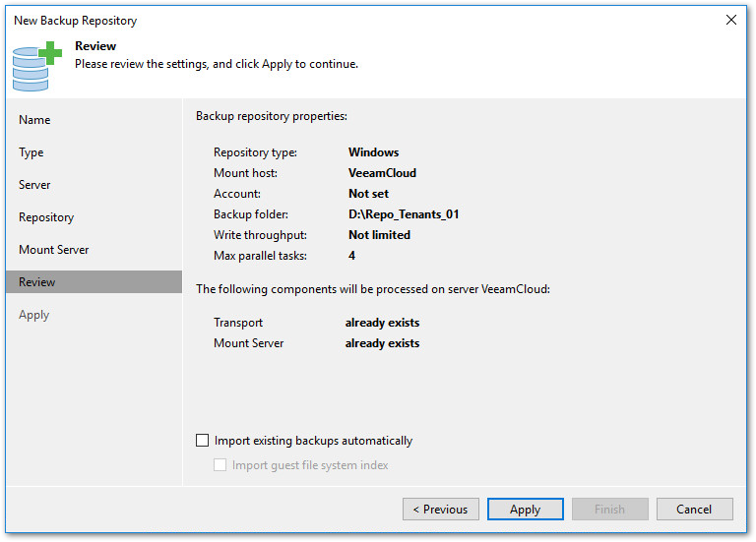Select the Server step in sidebar

coord(34,185)
